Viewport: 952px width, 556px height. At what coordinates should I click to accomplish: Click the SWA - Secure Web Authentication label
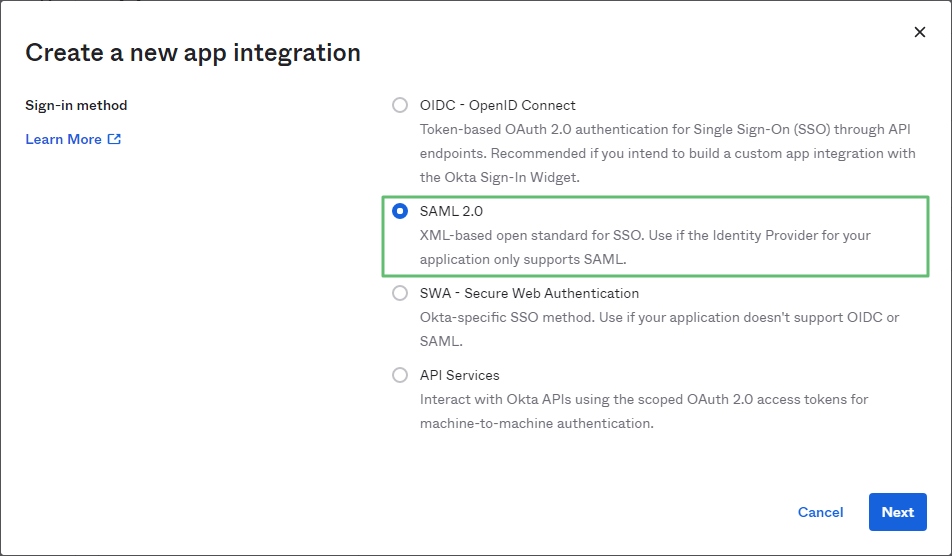click(x=529, y=293)
